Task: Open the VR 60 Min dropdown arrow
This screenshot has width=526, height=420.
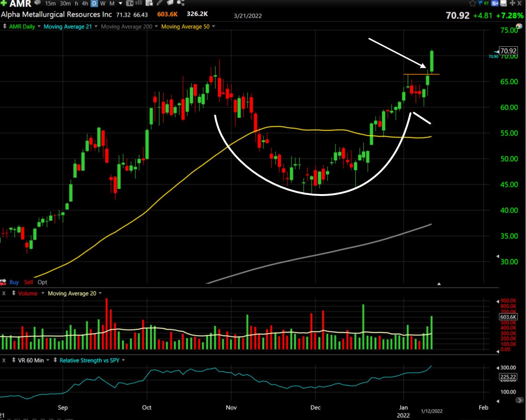Action: (48, 360)
